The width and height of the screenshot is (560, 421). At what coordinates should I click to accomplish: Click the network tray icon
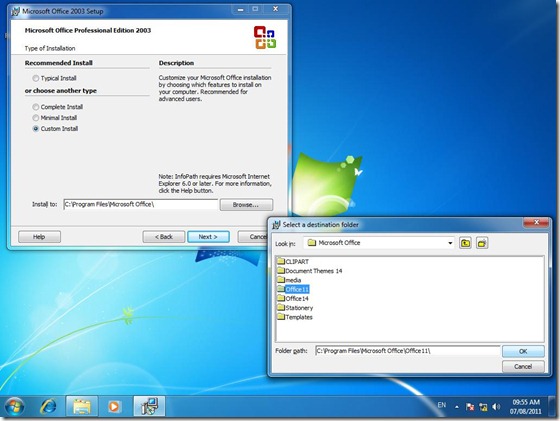483,407
